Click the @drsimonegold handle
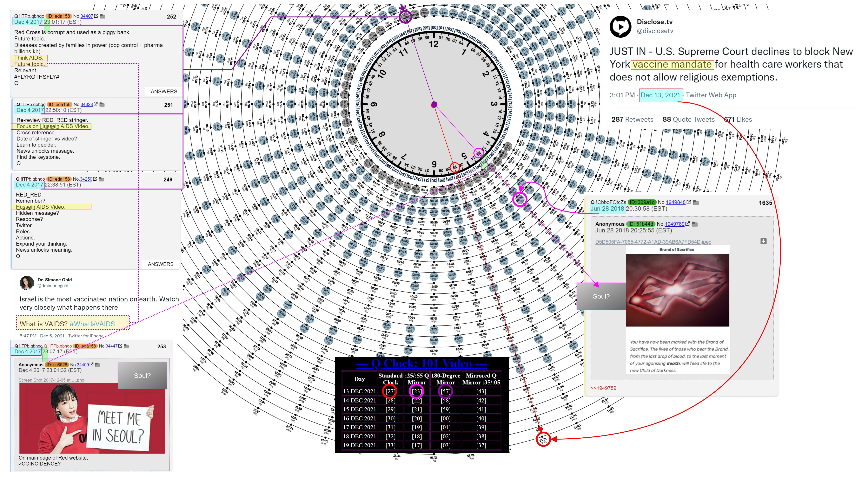 coord(53,286)
